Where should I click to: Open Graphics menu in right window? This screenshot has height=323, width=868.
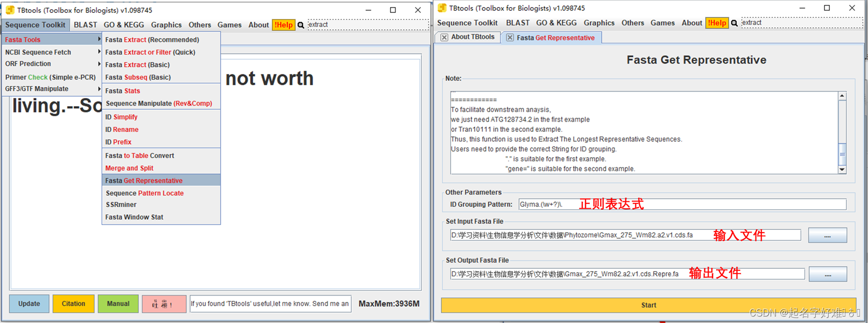click(599, 23)
